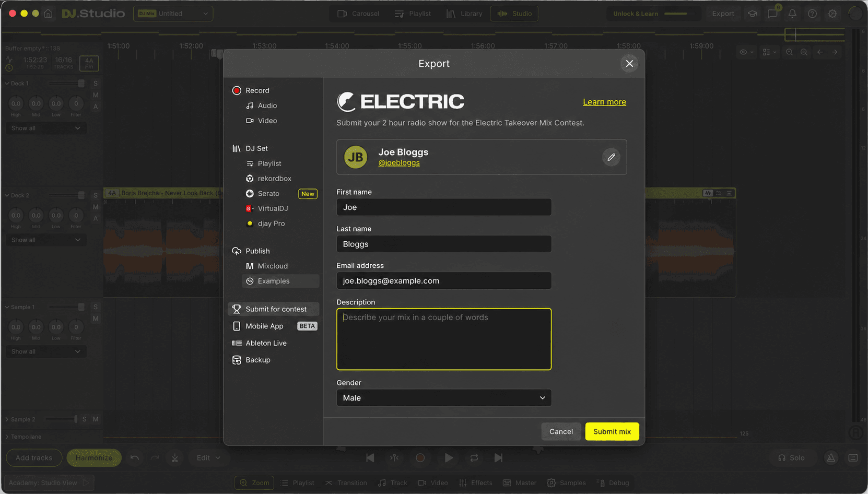This screenshot has height=494, width=868.
Task: Toggle Solo headphones button
Action: point(792,458)
